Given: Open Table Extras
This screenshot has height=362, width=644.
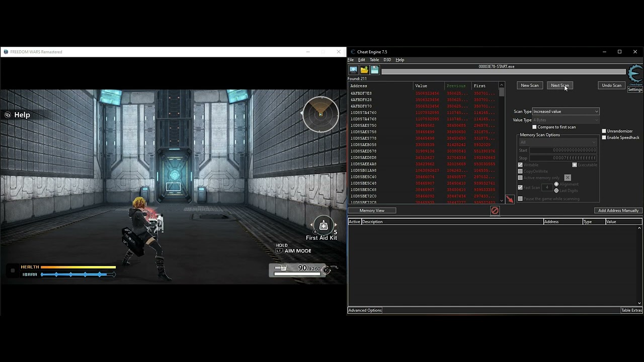Looking at the screenshot, I should pyautogui.click(x=631, y=310).
